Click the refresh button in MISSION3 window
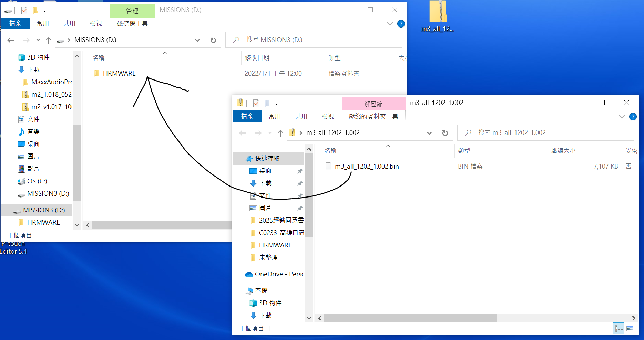 click(x=213, y=40)
